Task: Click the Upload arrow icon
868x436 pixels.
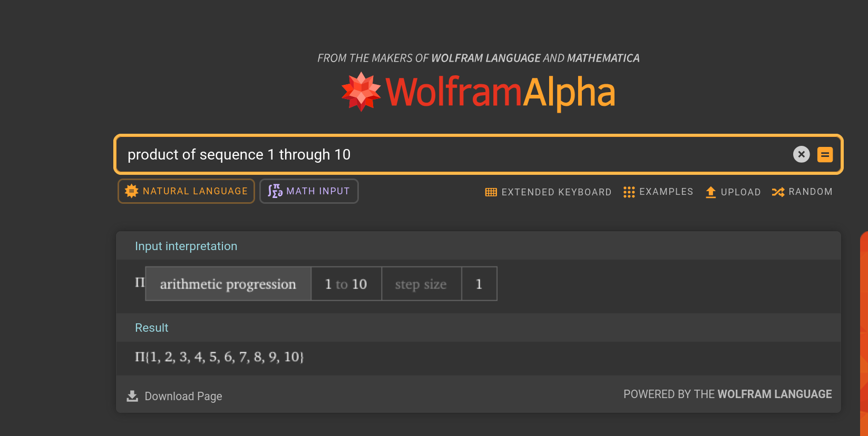Action: (x=710, y=192)
